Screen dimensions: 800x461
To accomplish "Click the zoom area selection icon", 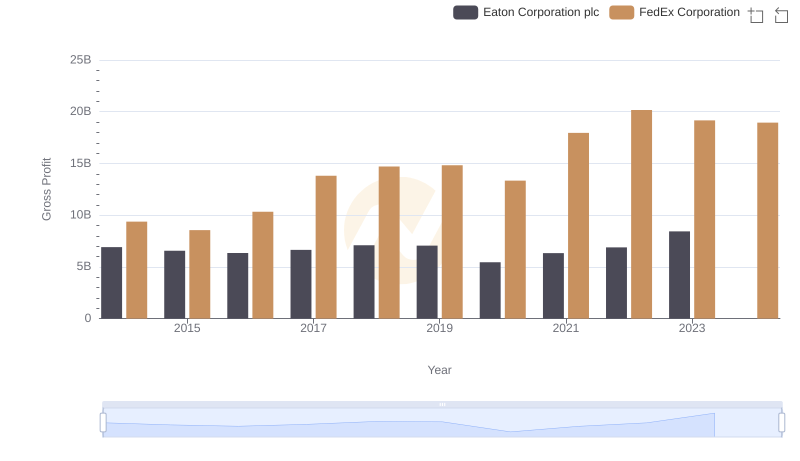I will [756, 15].
